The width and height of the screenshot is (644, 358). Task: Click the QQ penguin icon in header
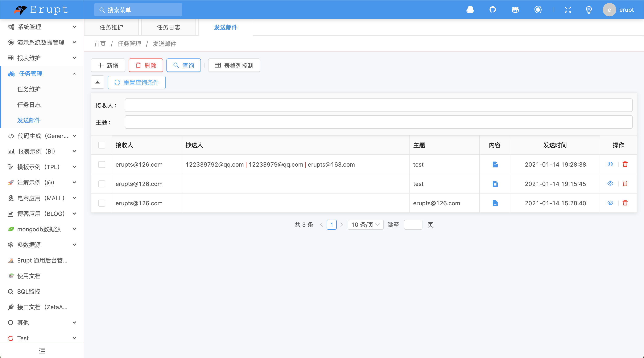coord(470,10)
